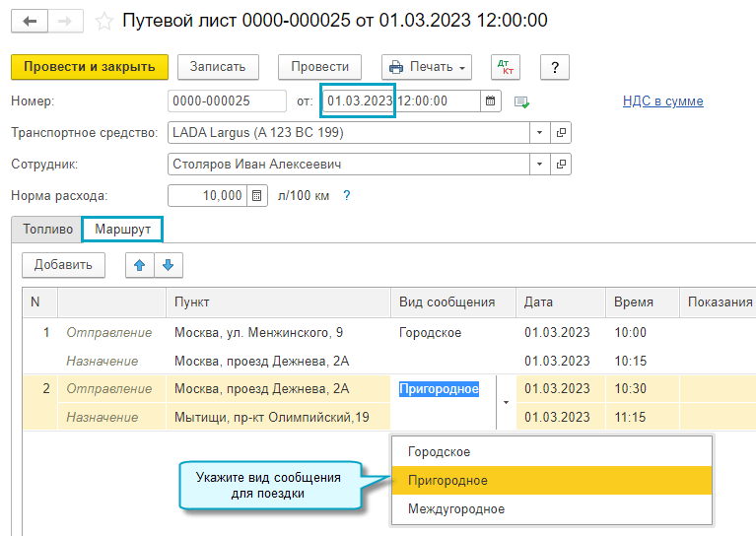Click the forward navigation arrow
This screenshot has height=536, width=756.
[64, 21]
